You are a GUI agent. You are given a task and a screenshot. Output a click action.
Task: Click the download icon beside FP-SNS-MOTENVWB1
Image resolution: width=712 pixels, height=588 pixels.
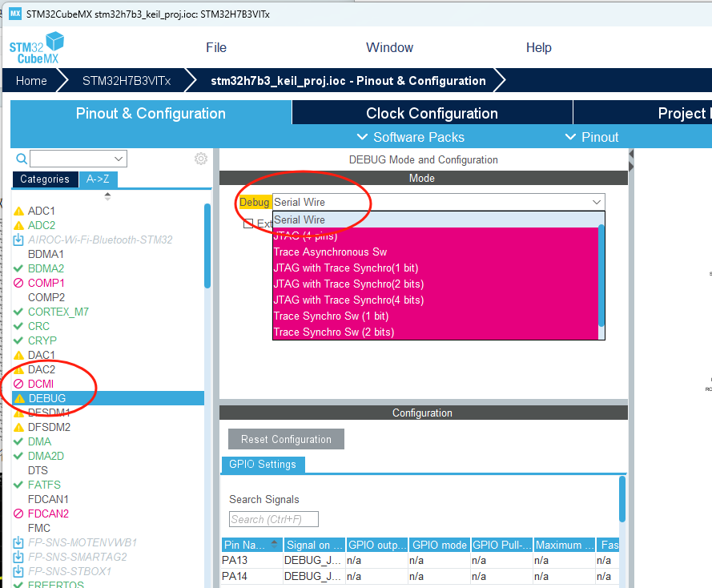pos(18,542)
